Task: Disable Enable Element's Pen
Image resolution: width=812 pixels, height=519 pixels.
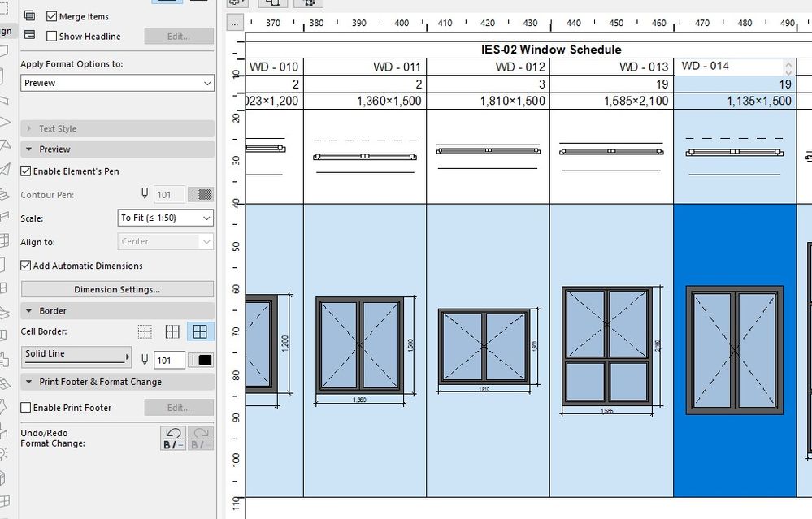Action: pyautogui.click(x=24, y=171)
